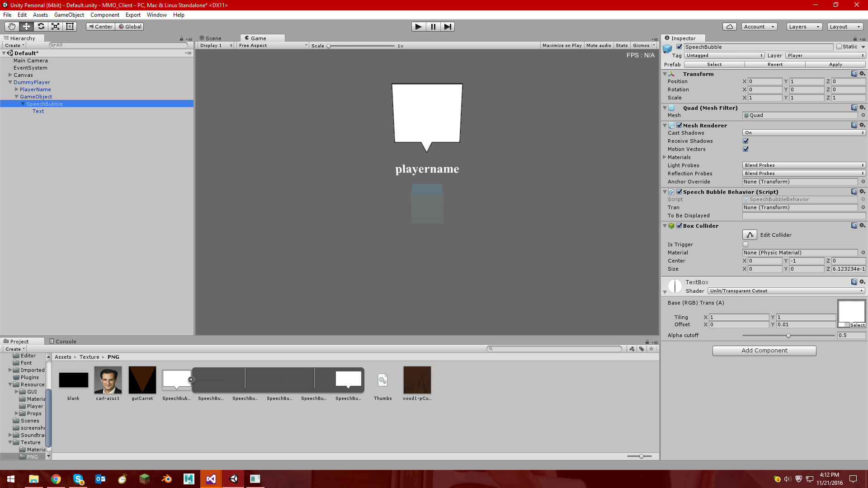This screenshot has width=868, height=488.
Task: Open the Shader dropdown
Action: click(786, 291)
